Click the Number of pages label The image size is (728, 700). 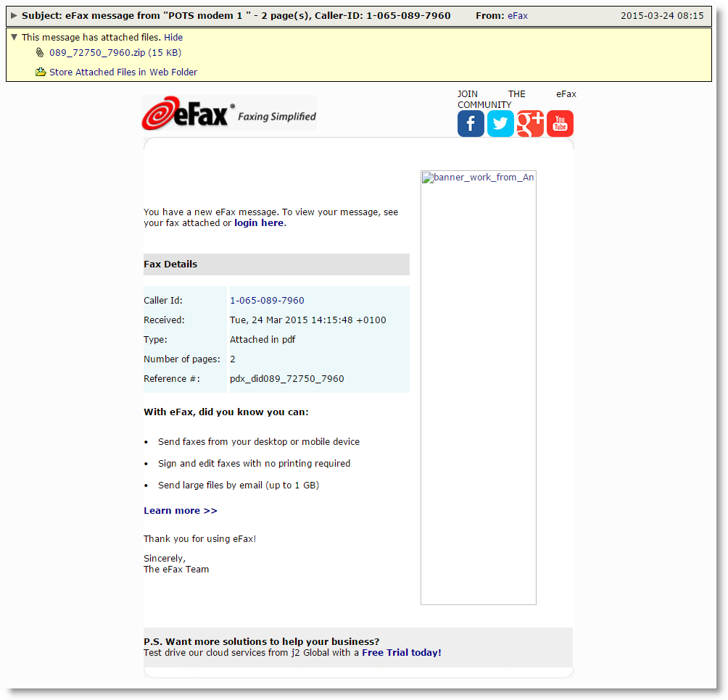coord(181,359)
